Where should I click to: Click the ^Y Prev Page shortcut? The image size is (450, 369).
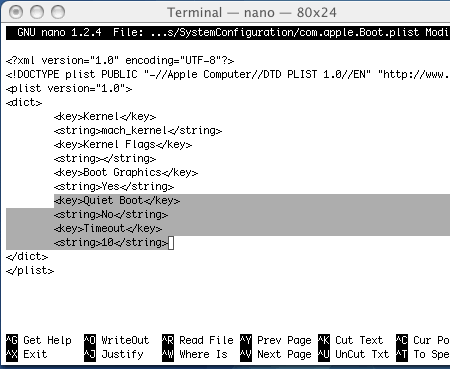point(276,340)
